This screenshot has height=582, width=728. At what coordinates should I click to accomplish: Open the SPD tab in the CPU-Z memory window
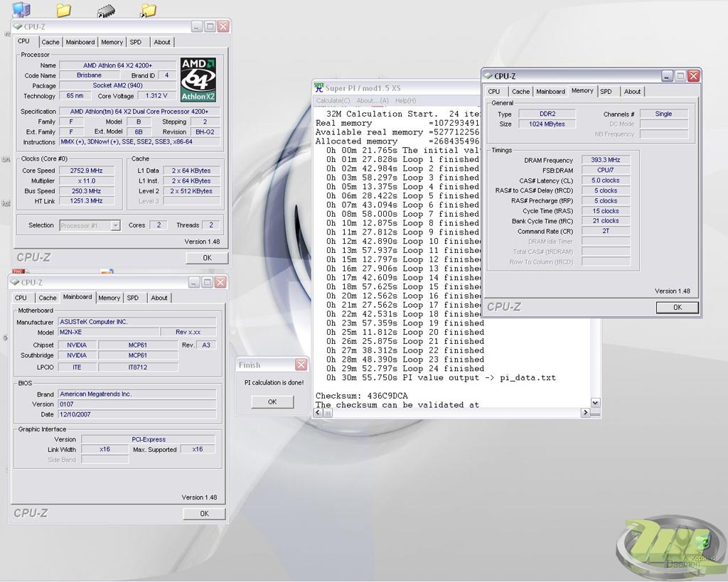[606, 92]
